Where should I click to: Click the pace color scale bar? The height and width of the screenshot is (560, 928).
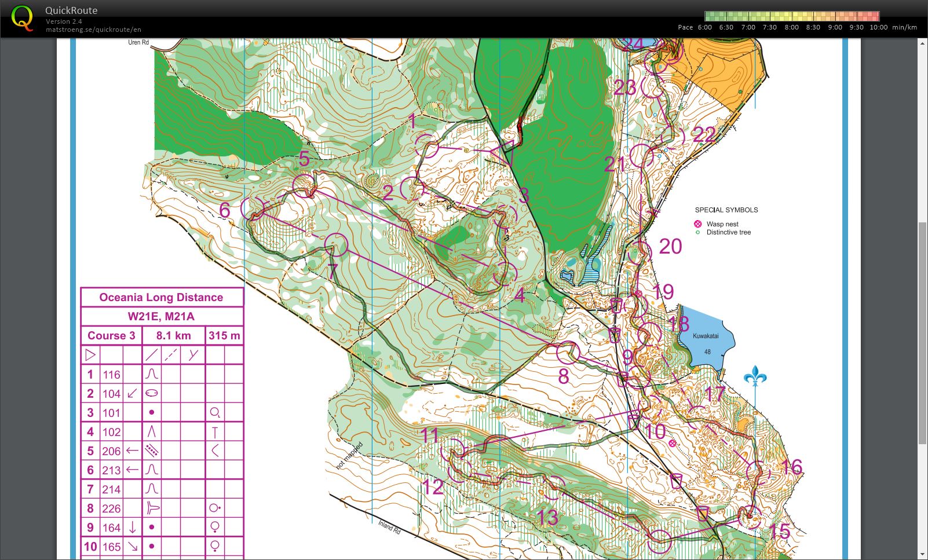(x=791, y=16)
